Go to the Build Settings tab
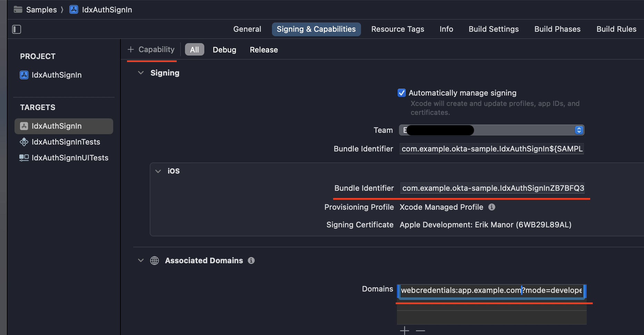 point(494,29)
